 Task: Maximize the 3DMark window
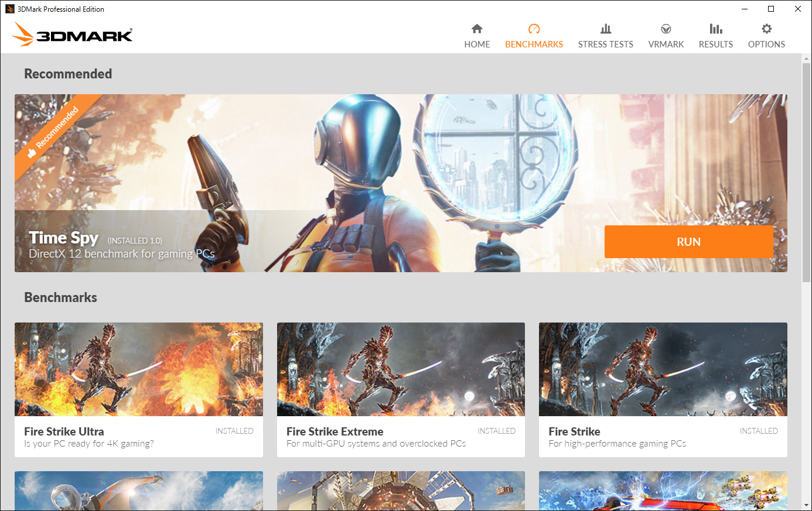(x=771, y=9)
